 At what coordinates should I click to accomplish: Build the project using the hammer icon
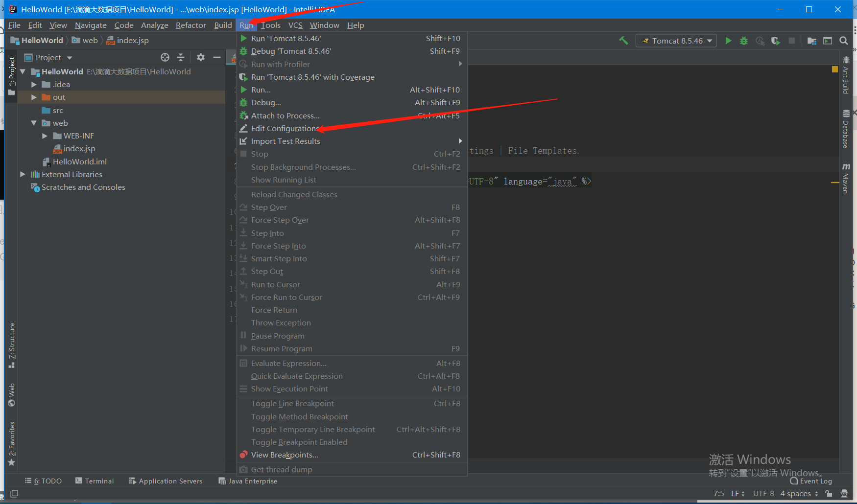pyautogui.click(x=623, y=41)
